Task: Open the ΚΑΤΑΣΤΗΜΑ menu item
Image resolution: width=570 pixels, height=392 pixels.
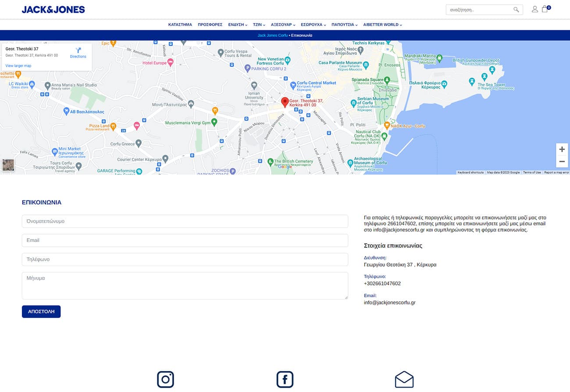Action: click(180, 25)
